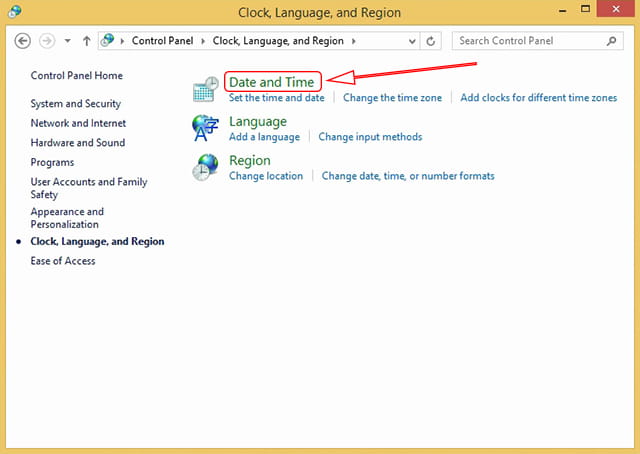Close the Clock, Language, and Region window
Viewport: 640px width, 454px height.
pyautogui.click(x=616, y=9)
